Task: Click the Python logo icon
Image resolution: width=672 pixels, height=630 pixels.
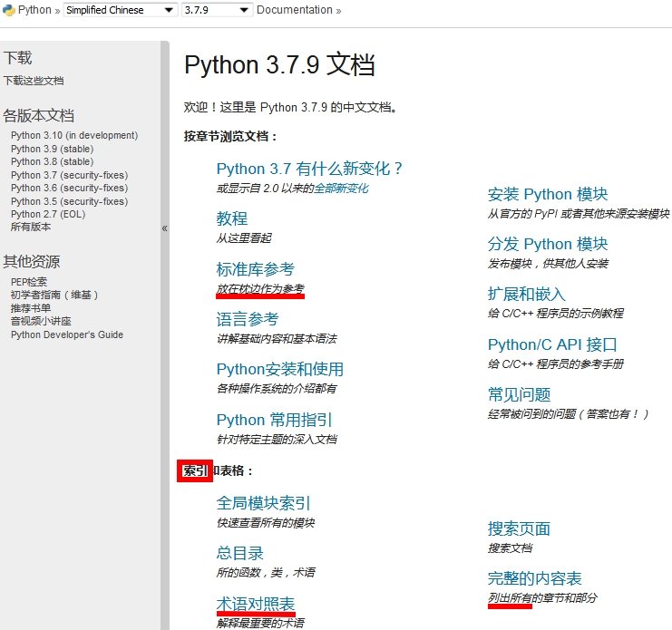Action: pos(8,10)
